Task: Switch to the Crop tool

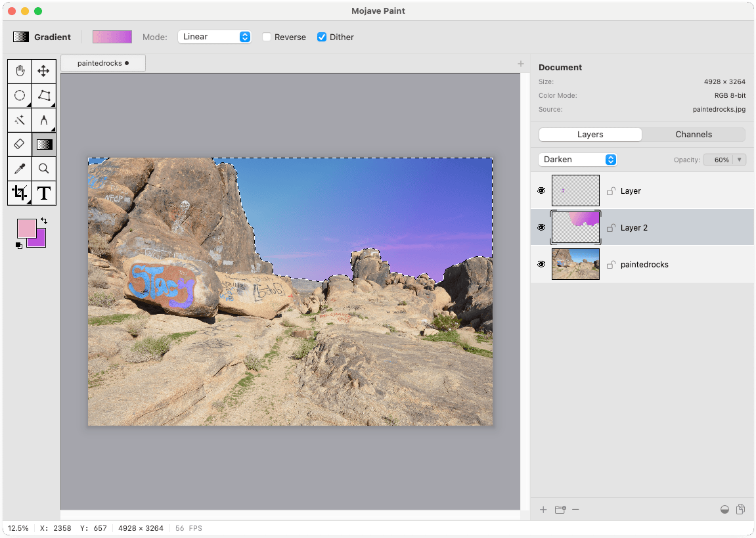Action: (x=20, y=192)
